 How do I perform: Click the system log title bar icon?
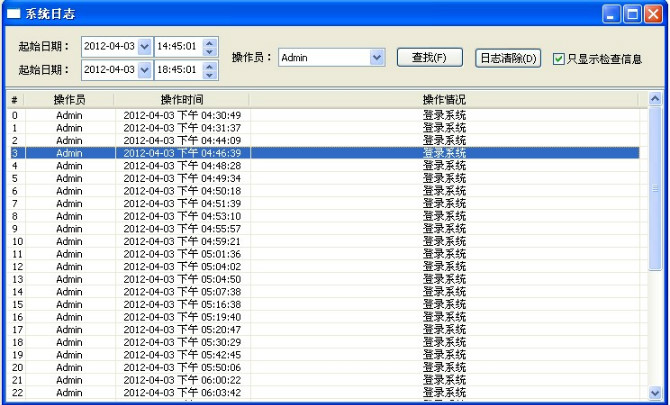point(14,14)
